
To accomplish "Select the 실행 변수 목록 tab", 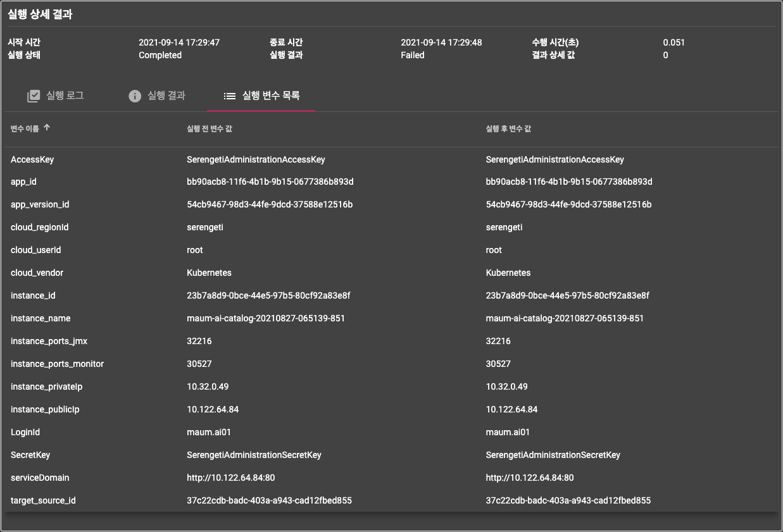I will click(271, 96).
